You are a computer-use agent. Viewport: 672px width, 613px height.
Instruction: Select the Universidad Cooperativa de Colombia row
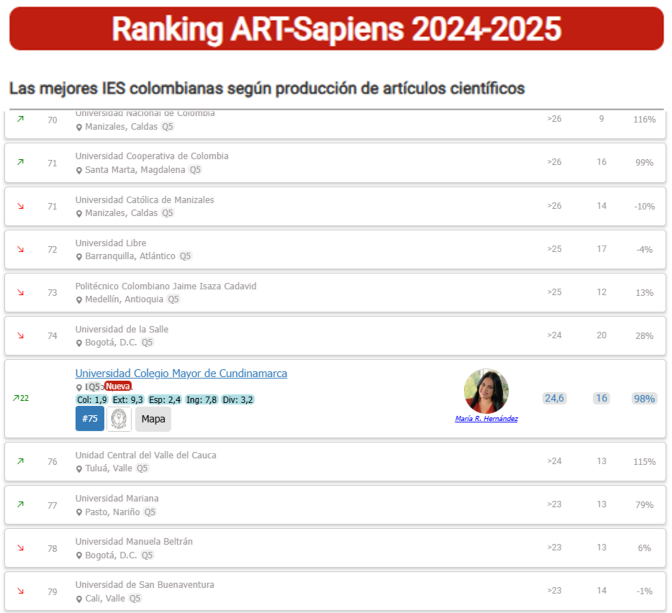point(335,163)
